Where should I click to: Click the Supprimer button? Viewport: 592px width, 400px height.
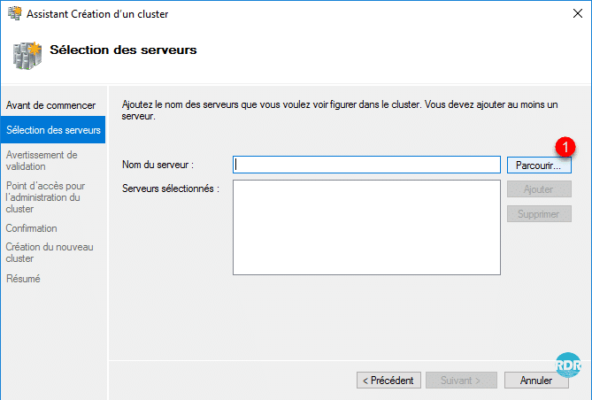tap(539, 214)
